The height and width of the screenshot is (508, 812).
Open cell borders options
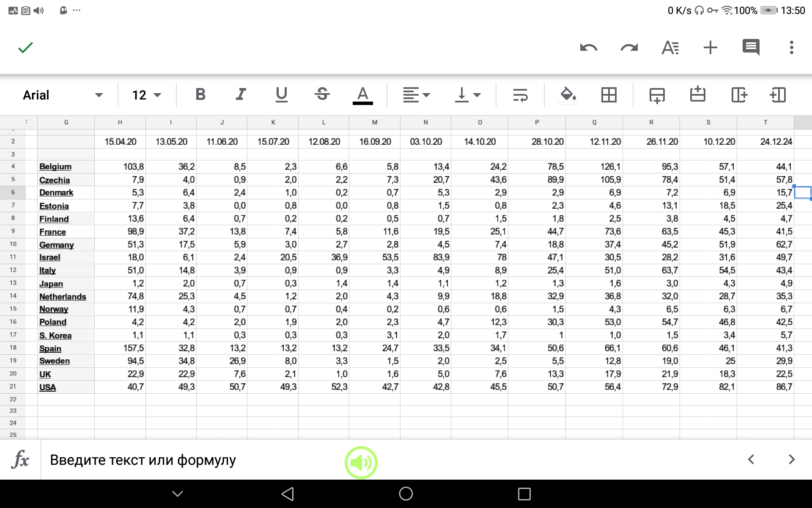[x=609, y=95]
